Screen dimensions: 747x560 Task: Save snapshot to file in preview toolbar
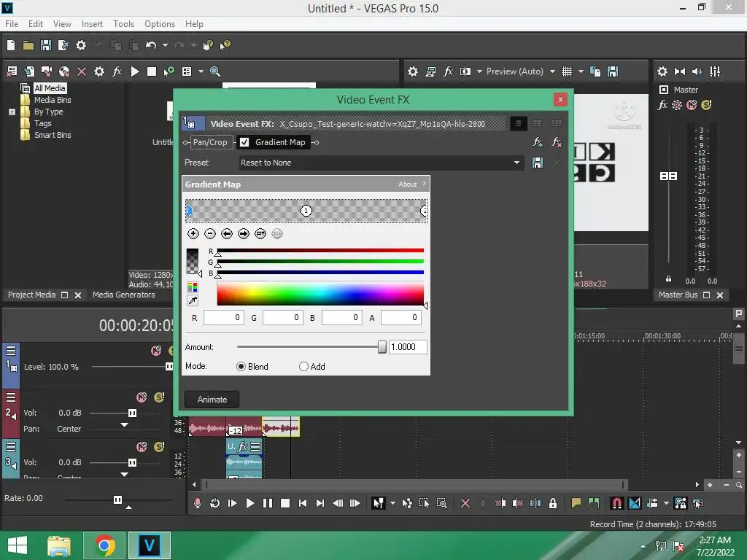(613, 71)
